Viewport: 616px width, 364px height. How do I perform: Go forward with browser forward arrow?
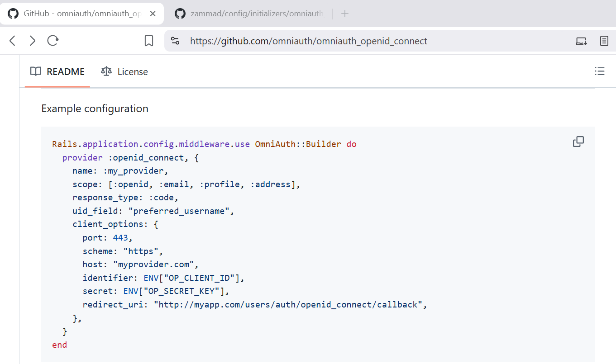tap(32, 41)
